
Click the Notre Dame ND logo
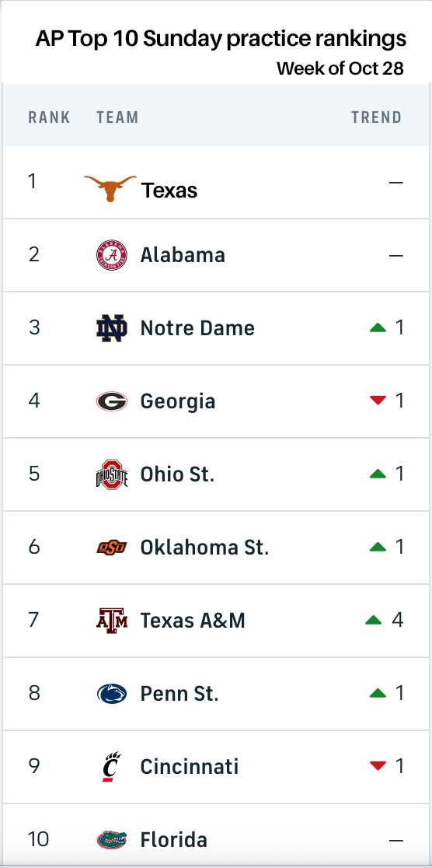click(x=112, y=328)
